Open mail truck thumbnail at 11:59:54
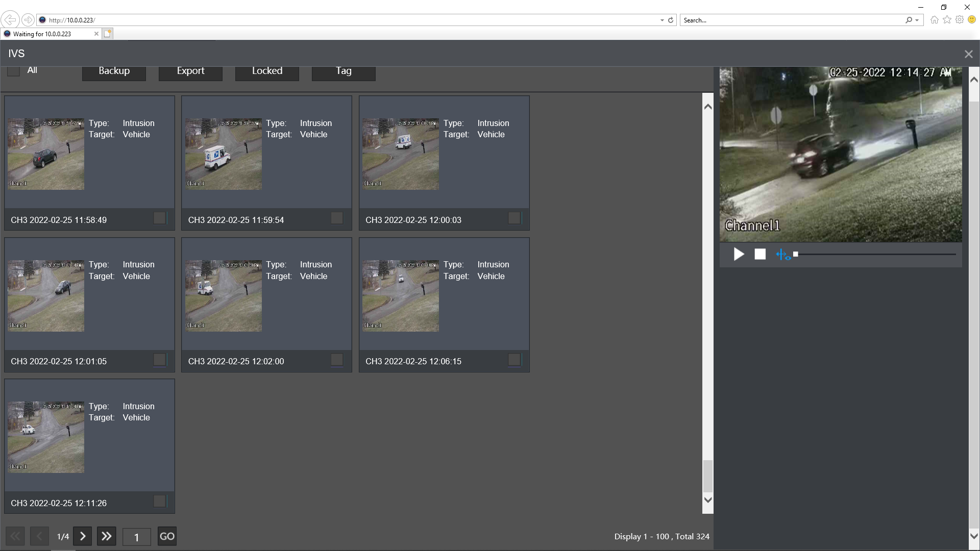980x551 pixels. pos(224,154)
